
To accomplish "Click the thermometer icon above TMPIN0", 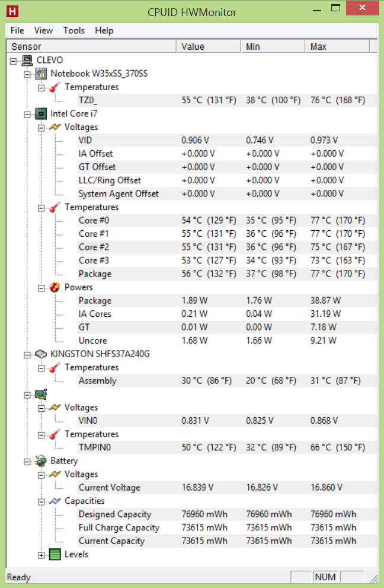I will 55,434.
